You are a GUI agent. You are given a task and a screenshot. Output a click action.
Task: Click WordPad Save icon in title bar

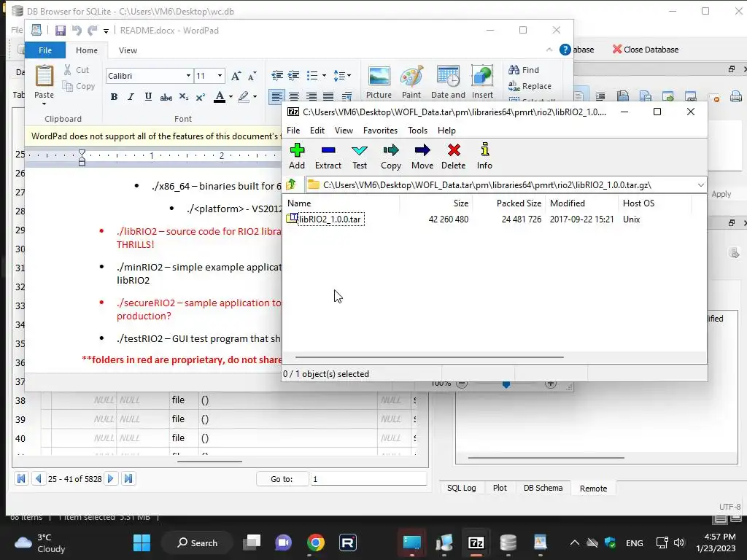61,31
